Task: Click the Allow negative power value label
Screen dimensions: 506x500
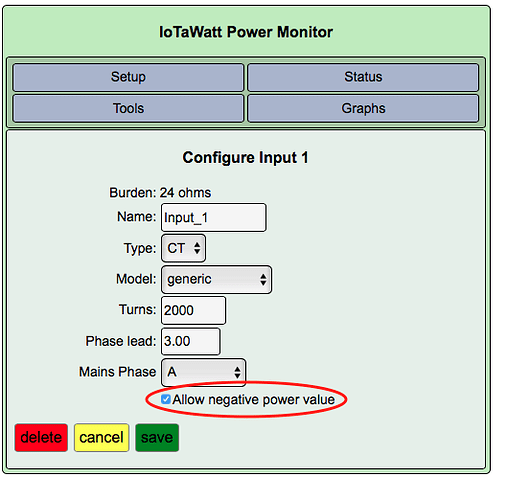Action: 254,400
